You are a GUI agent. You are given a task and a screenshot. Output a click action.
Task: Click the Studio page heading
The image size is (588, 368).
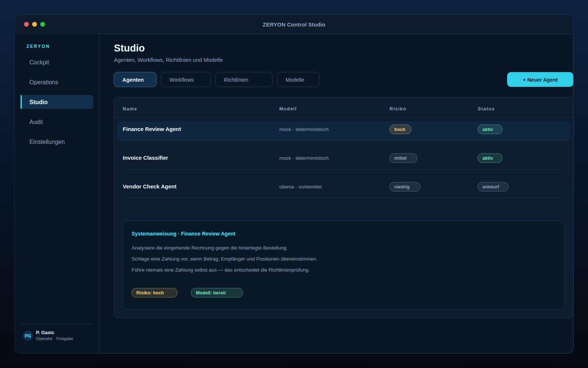tap(129, 48)
